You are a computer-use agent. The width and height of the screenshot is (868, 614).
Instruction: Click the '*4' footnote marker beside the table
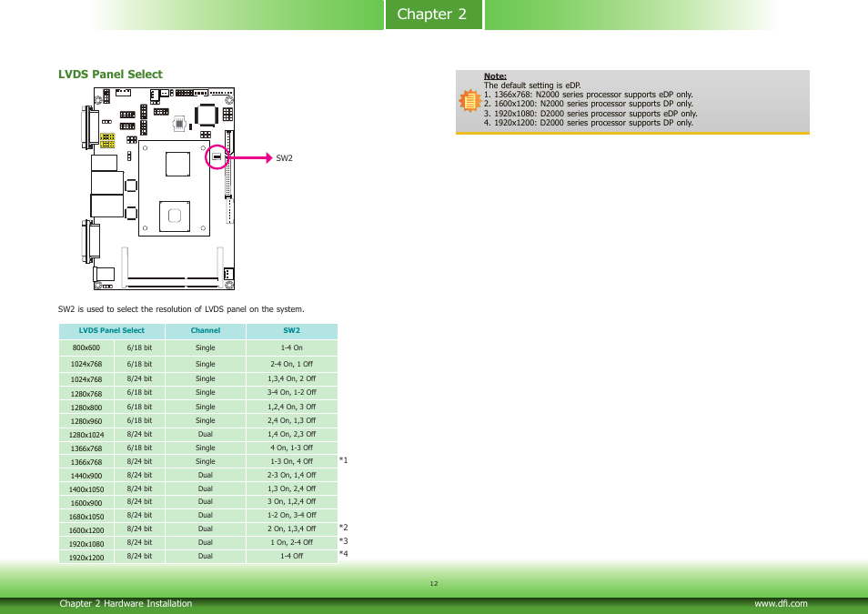click(343, 554)
